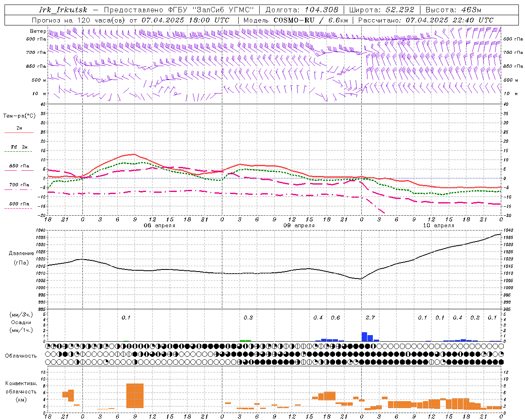Click the 0.2 precipitation total
Viewport: 525px width, 420px height.
475,317
